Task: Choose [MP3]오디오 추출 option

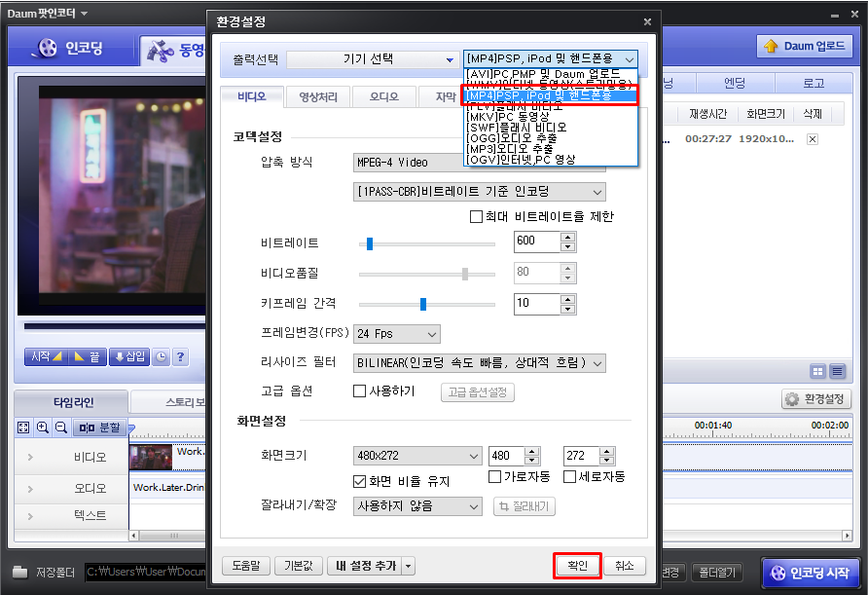Action: 550,148
